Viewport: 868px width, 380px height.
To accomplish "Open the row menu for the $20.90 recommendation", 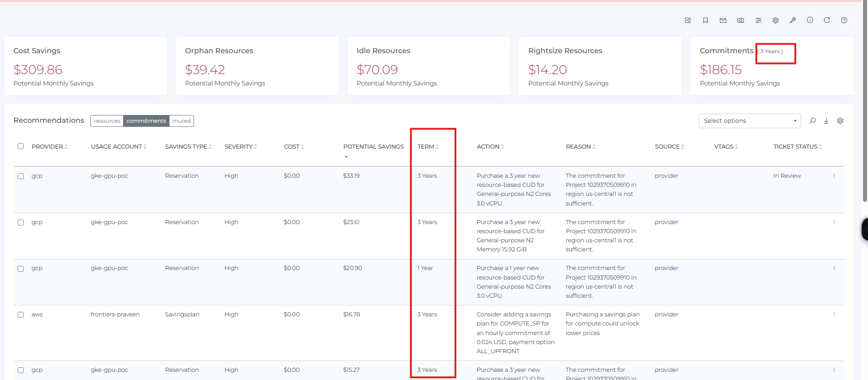I will 834,268.
